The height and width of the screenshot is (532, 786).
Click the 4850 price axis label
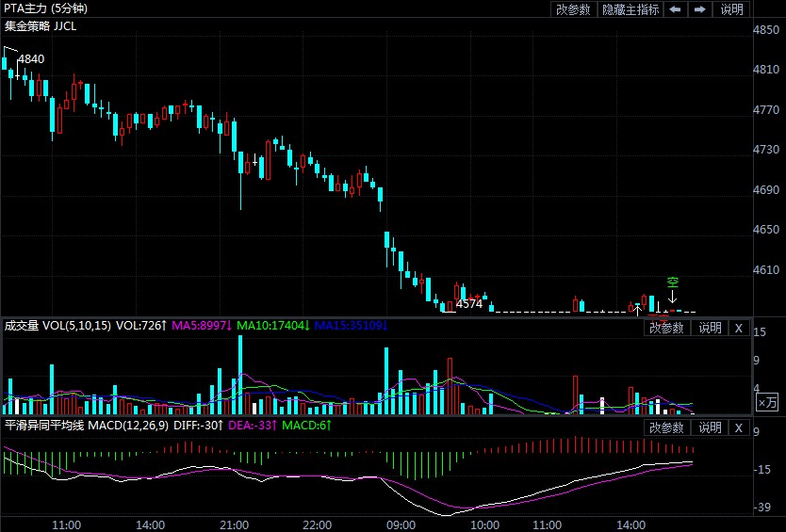766,30
